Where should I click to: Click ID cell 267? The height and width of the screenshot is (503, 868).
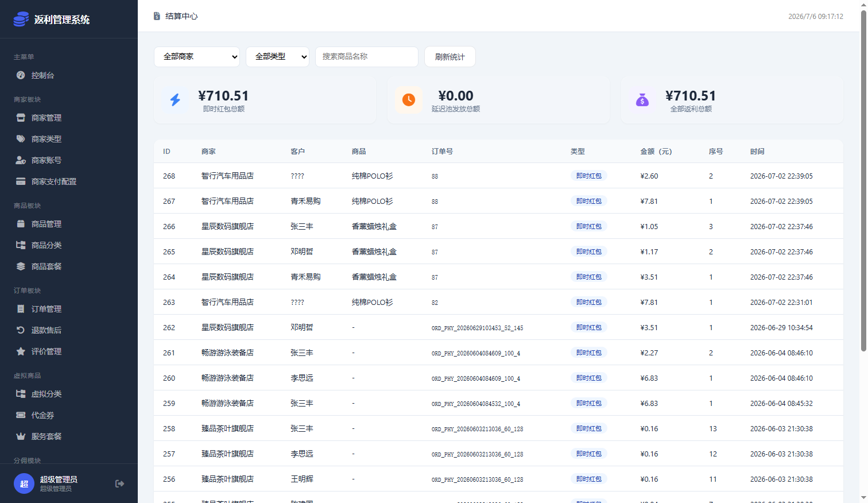169,201
